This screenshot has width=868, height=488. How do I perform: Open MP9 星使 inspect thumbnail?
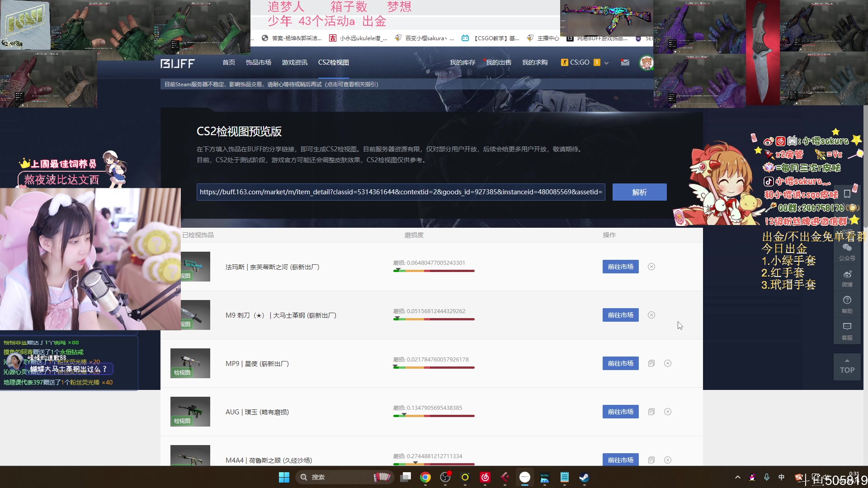coord(190,363)
